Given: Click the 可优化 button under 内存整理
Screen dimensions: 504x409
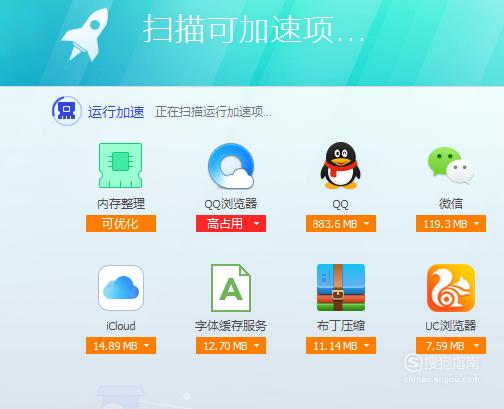Looking at the screenshot, I should tap(121, 224).
